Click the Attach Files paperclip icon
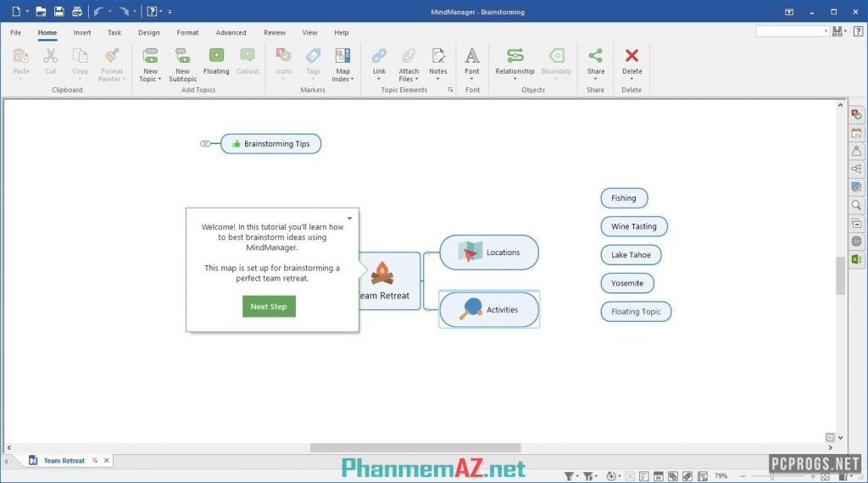 (409, 56)
